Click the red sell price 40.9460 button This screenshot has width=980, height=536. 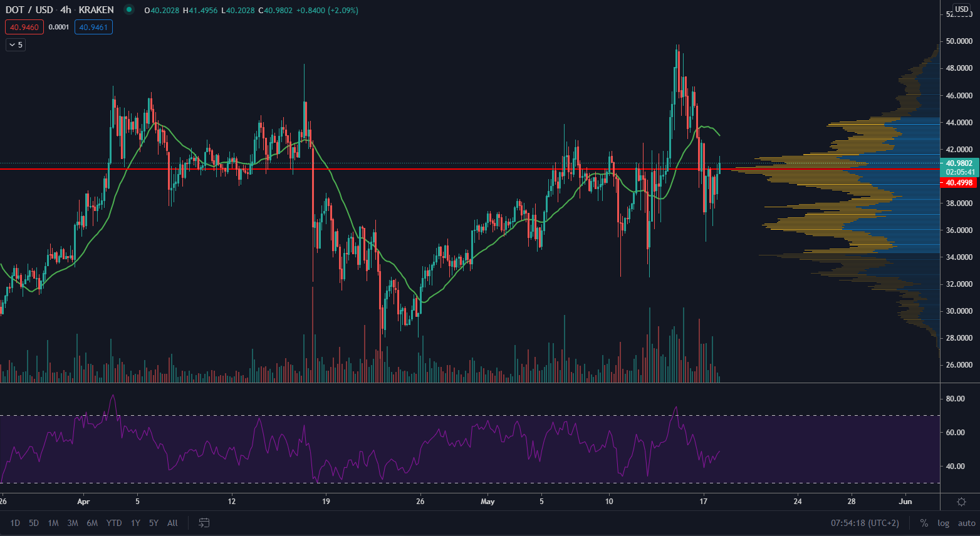pyautogui.click(x=24, y=27)
